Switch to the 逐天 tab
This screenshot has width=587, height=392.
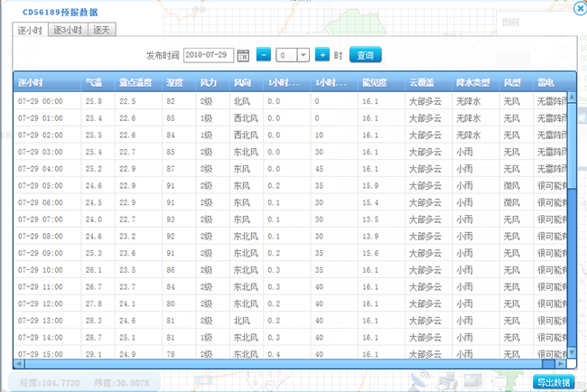coord(101,30)
